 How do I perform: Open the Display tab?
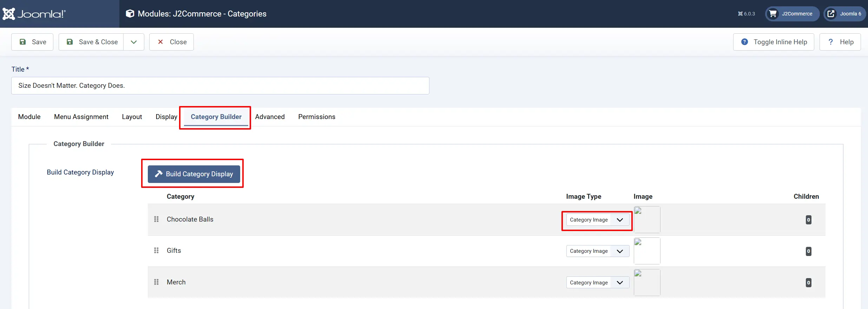pos(166,117)
